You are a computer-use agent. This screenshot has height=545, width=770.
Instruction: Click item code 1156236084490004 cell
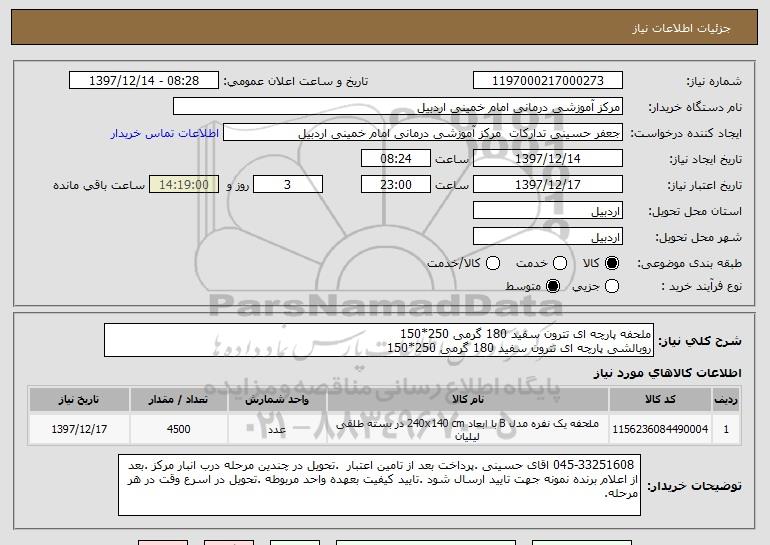pos(660,429)
